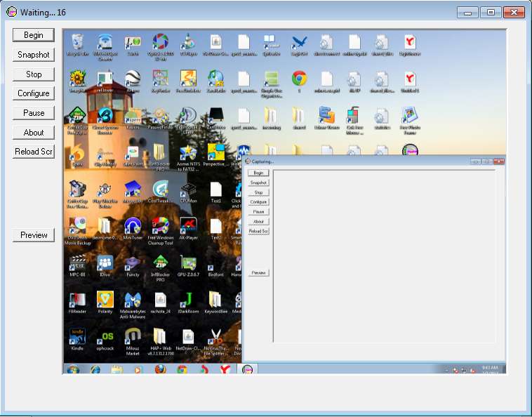
Task: Open settings via the Configure button
Action: pos(34,93)
